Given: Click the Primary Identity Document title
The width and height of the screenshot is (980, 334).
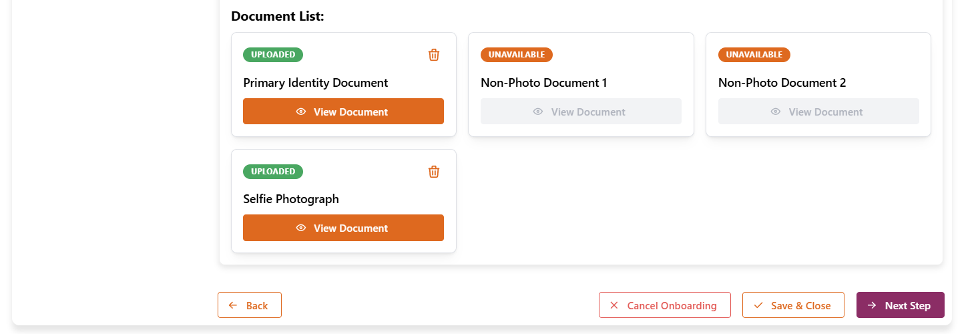Looking at the screenshot, I should tap(315, 83).
